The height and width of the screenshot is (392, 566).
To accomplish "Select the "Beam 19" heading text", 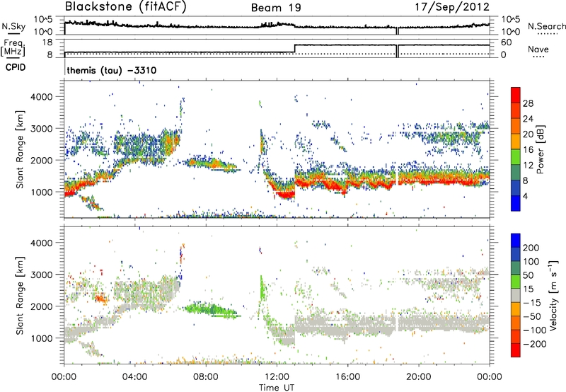I will coord(276,8).
